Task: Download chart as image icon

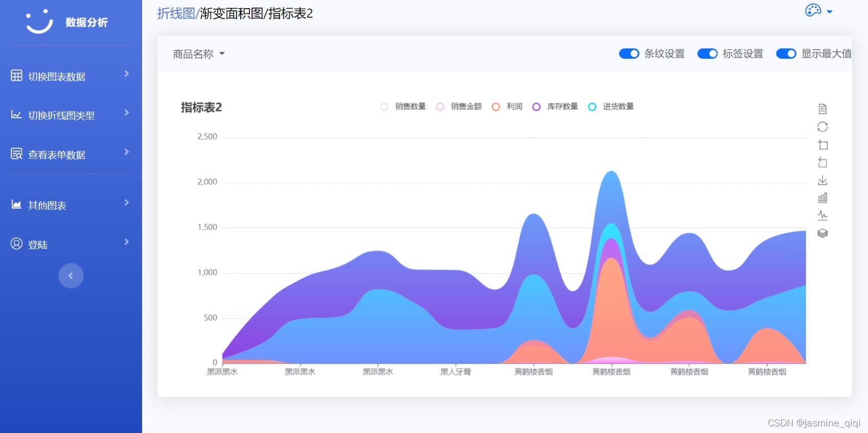Action: tap(823, 180)
